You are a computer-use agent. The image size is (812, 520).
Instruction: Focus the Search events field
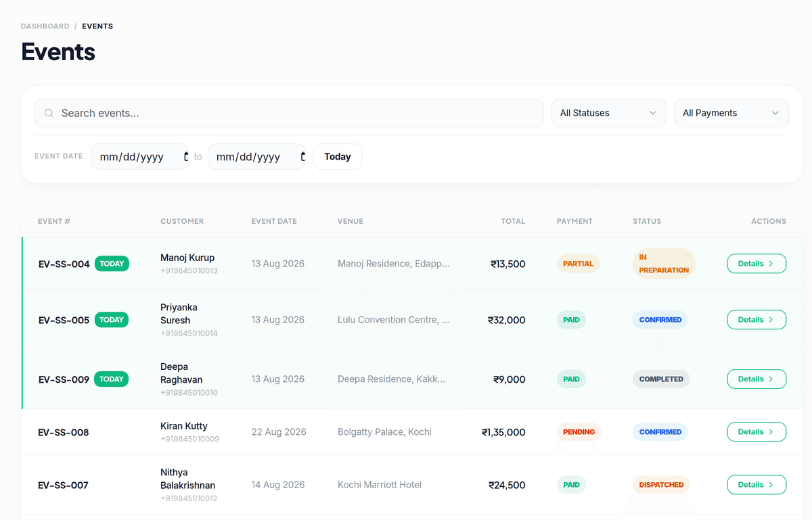pyautogui.click(x=289, y=113)
